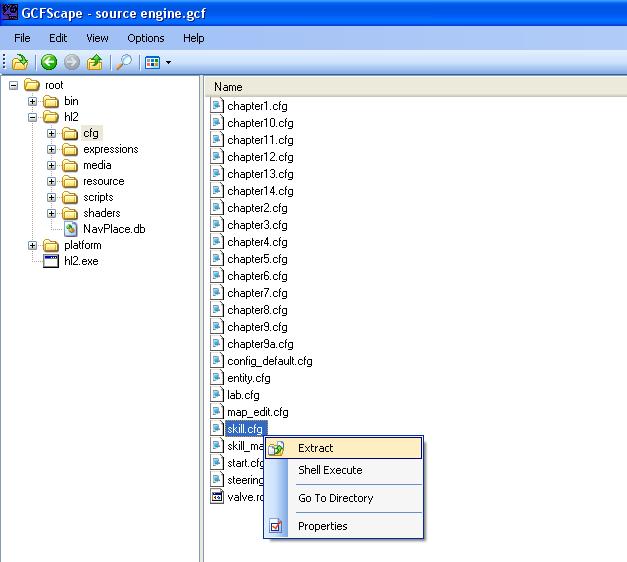Click the view style toolbar icon
627x562 pixels.
tap(152, 62)
